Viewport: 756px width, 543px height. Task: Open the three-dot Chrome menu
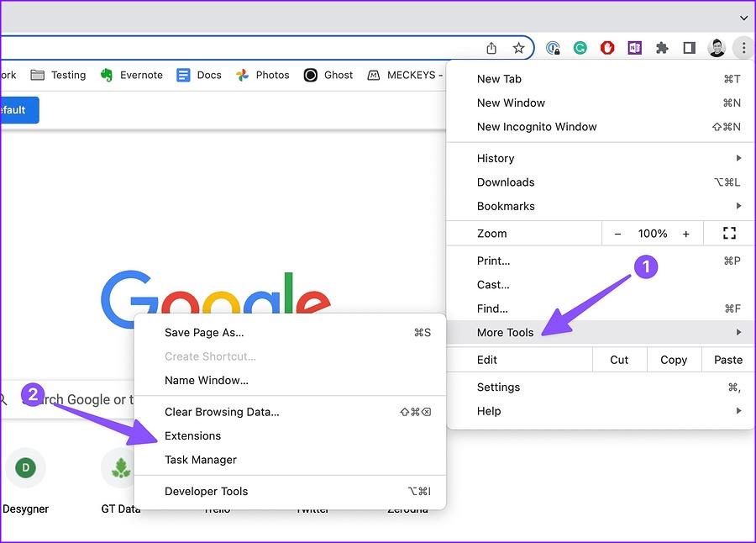pyautogui.click(x=743, y=48)
